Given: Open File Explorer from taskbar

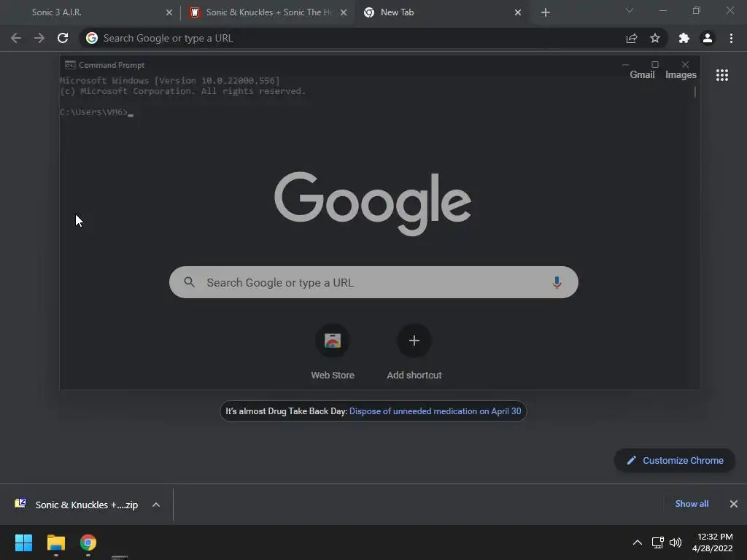Looking at the screenshot, I should point(55,542).
